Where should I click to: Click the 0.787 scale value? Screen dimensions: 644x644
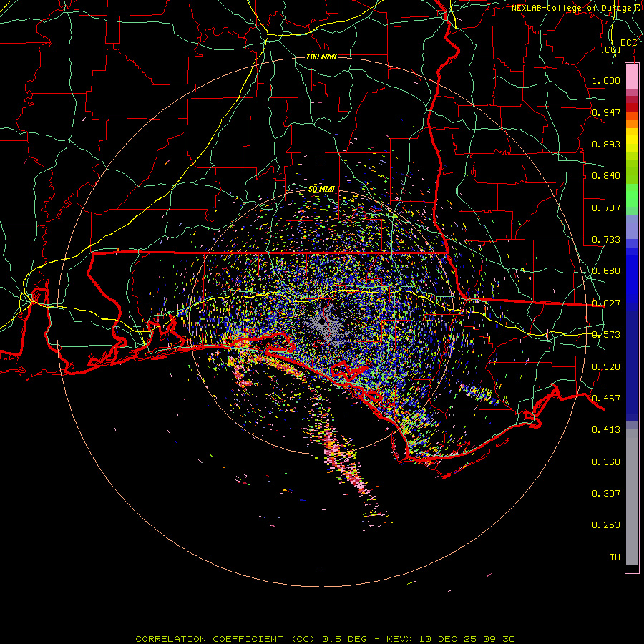606,208
